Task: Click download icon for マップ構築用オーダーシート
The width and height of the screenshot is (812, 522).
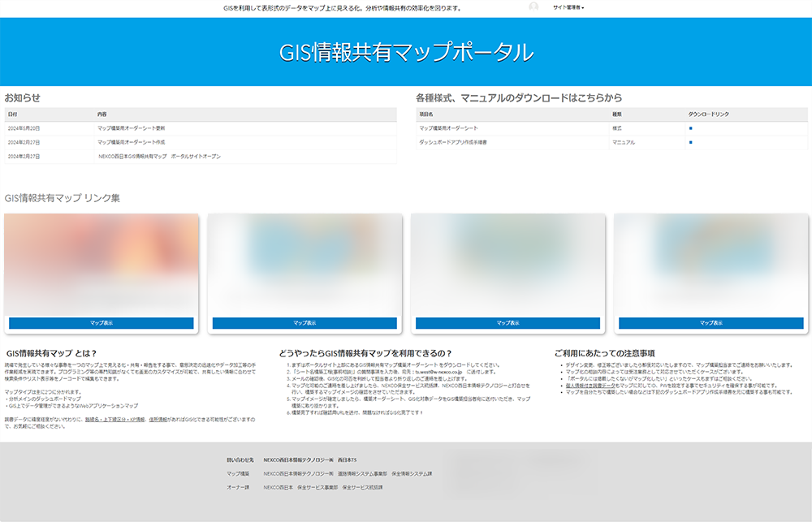Action: [x=691, y=128]
